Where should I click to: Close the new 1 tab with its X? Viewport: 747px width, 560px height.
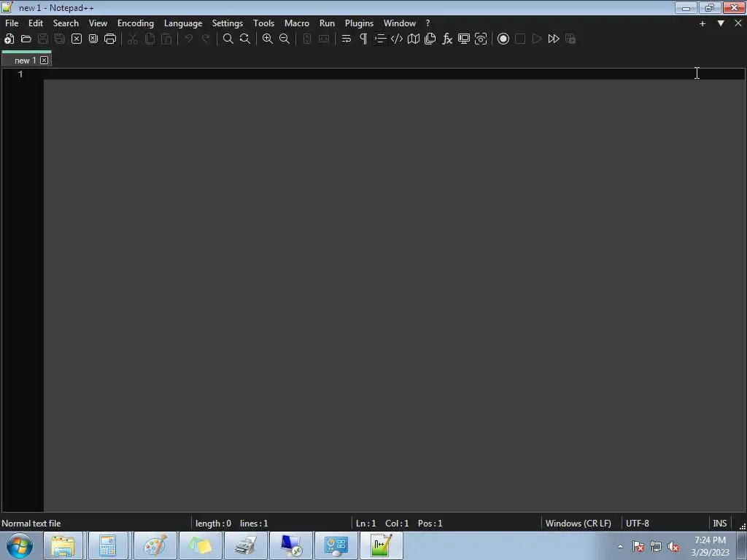coord(44,61)
